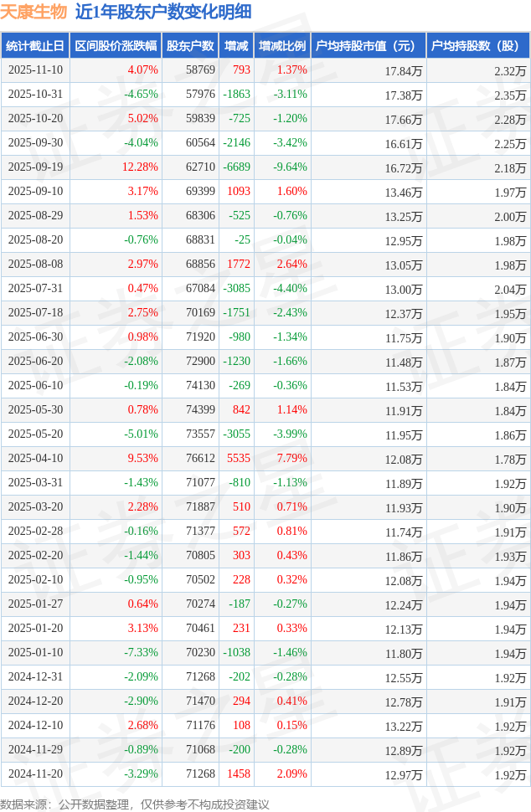Click the 17.84万 average holding value
Image resolution: width=531 pixels, height=812 pixels.
(403, 71)
